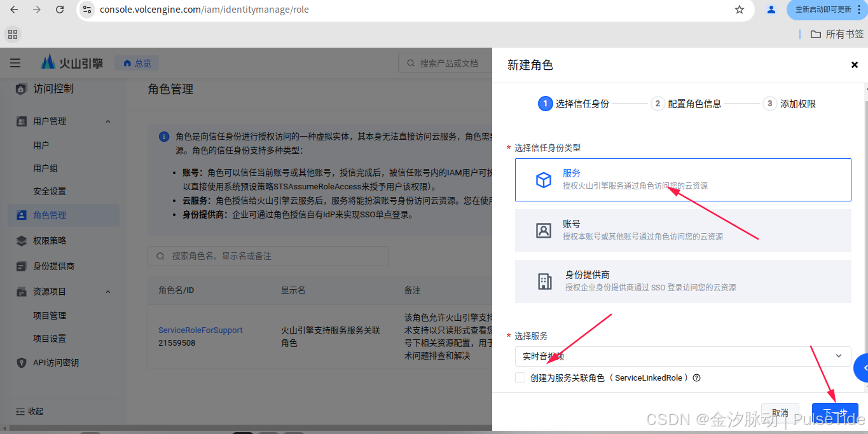Open the browser profile avatar icon
This screenshot has height=434, width=868.
(x=771, y=10)
